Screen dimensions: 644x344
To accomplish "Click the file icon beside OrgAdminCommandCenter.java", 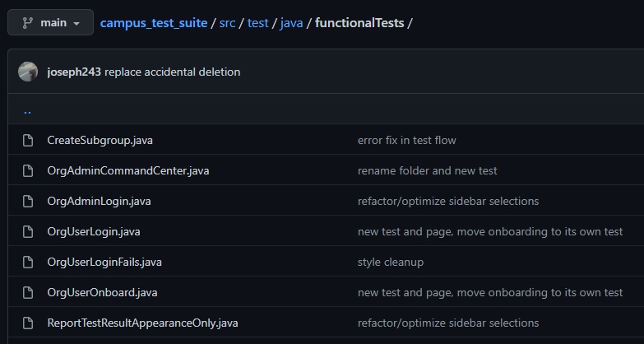I will click(x=28, y=170).
